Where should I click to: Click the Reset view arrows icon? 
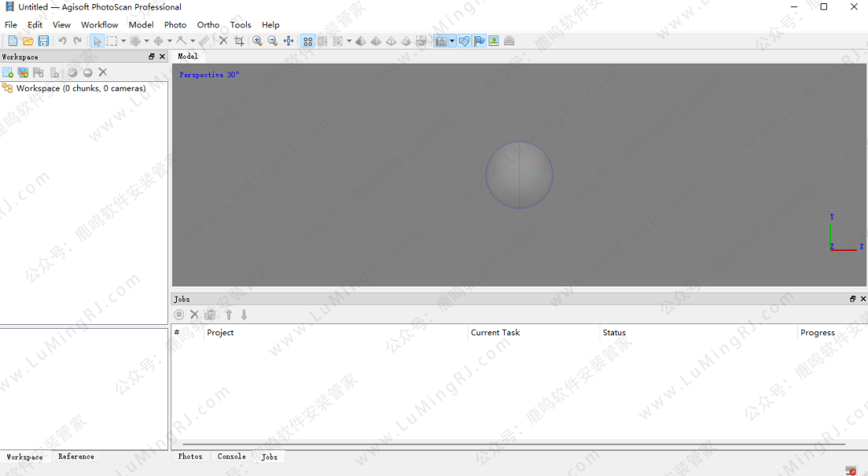[289, 41]
